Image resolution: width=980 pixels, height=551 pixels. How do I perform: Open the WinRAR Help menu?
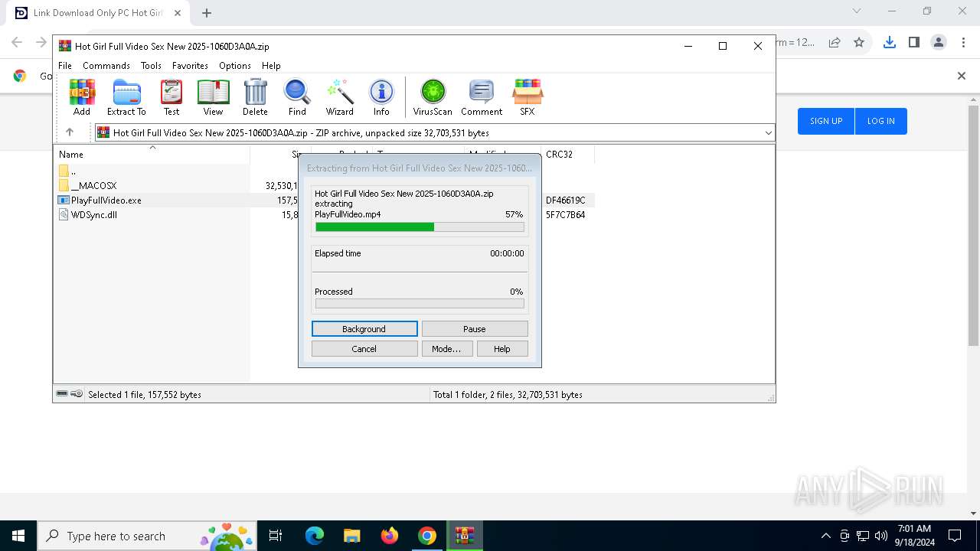tap(271, 66)
